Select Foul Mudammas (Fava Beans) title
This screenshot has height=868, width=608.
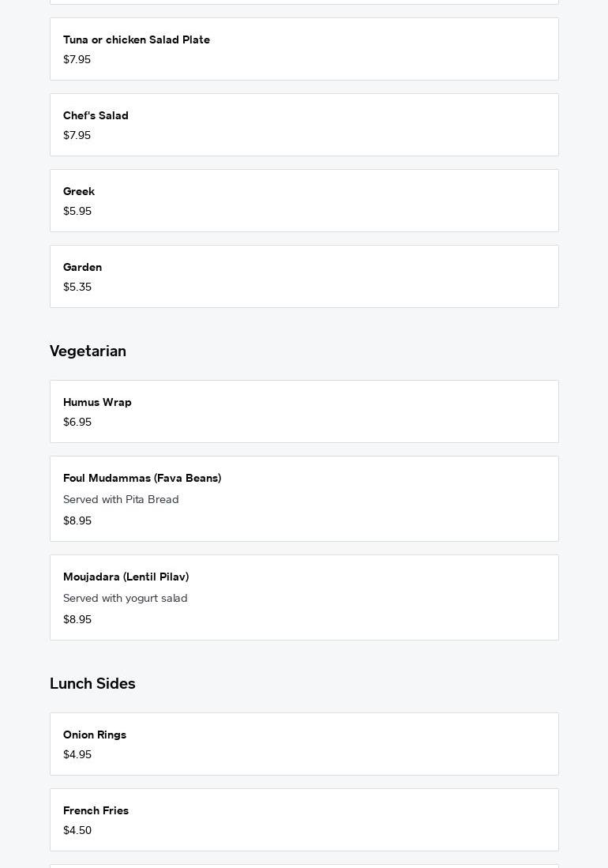click(142, 479)
